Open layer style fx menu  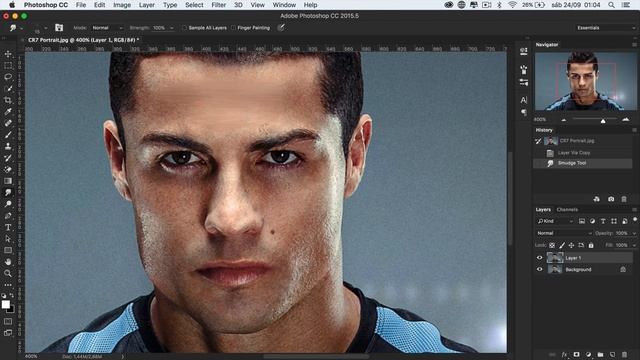coord(564,354)
